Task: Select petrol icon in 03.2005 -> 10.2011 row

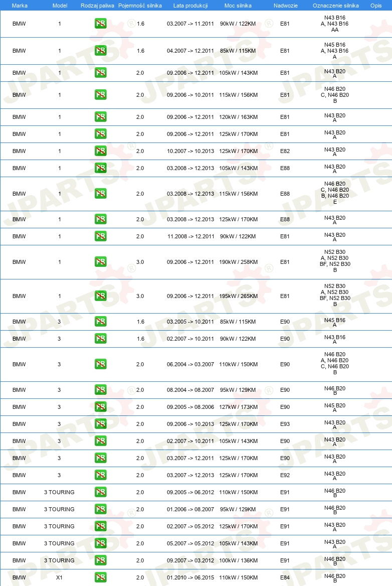Action: [x=100, y=322]
